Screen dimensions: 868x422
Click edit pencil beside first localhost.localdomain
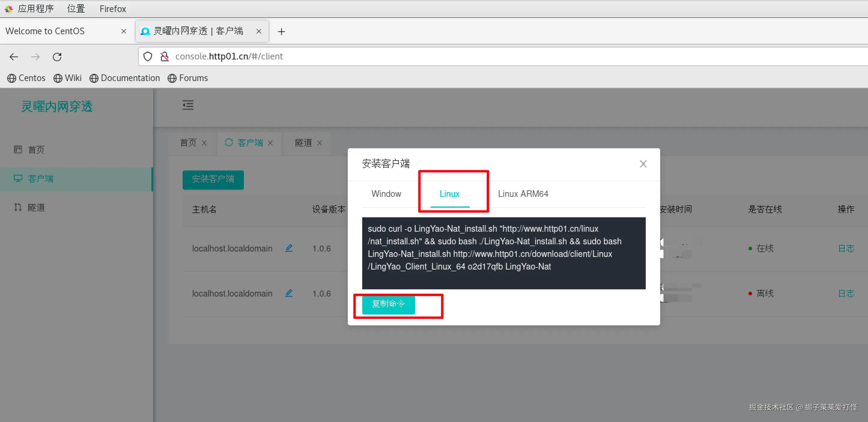pyautogui.click(x=289, y=248)
